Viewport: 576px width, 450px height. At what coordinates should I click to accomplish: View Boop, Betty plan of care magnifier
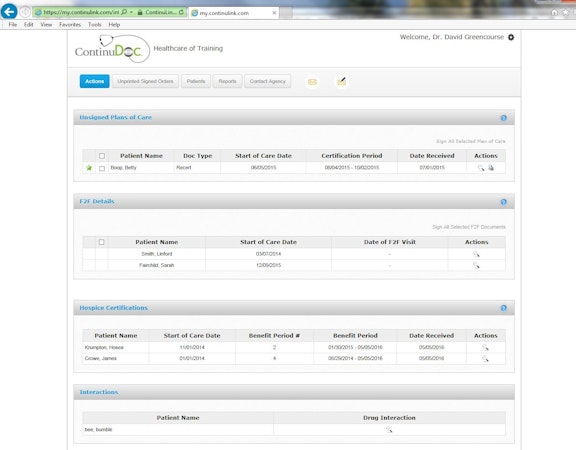pyautogui.click(x=481, y=168)
